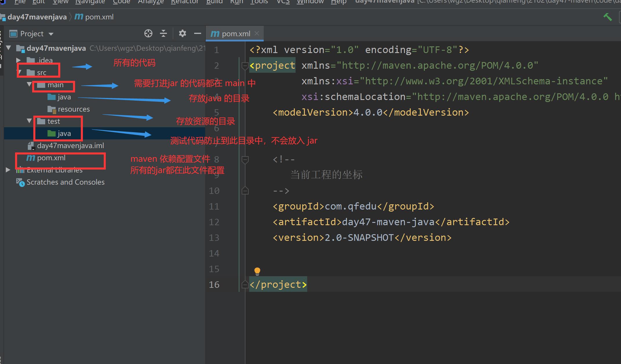Collapse the day47mavenjava root node
Screen dimensions: 621x364
point(9,48)
